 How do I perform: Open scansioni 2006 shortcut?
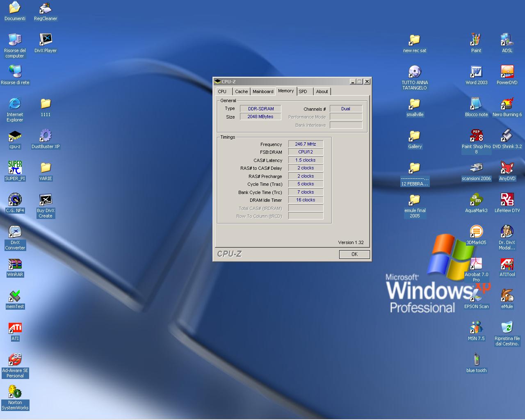click(x=476, y=171)
